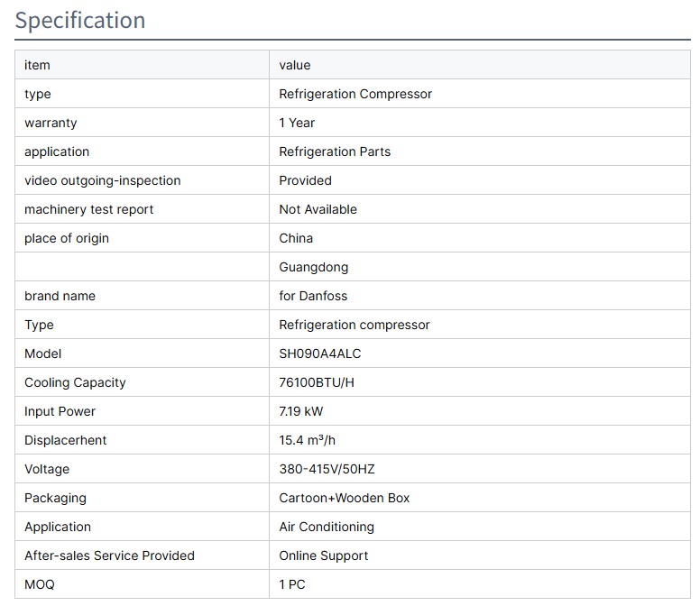Click the model value SH090A4ALC

319,353
